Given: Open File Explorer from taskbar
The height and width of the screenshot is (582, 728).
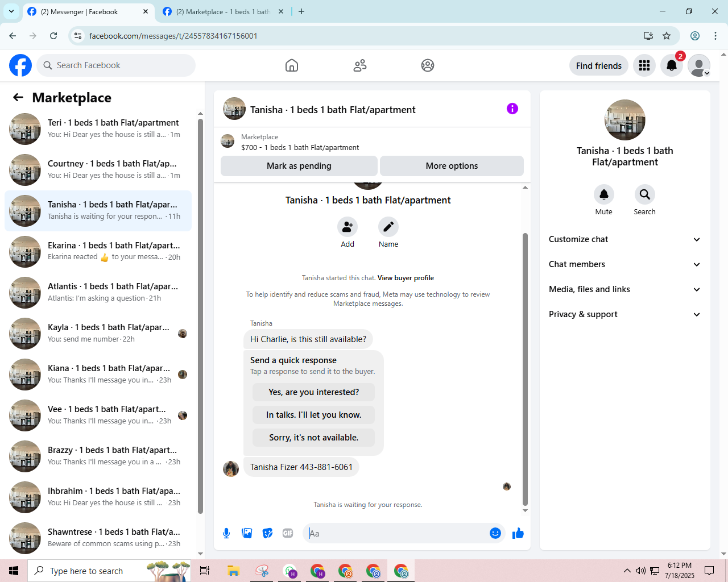Looking at the screenshot, I should (233, 571).
